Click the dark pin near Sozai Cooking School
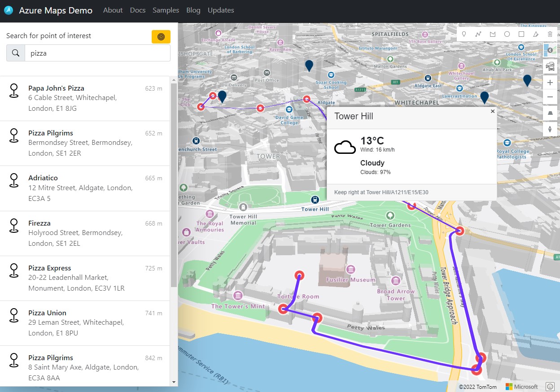Viewport: 560px width, 392px height. [x=309, y=66]
